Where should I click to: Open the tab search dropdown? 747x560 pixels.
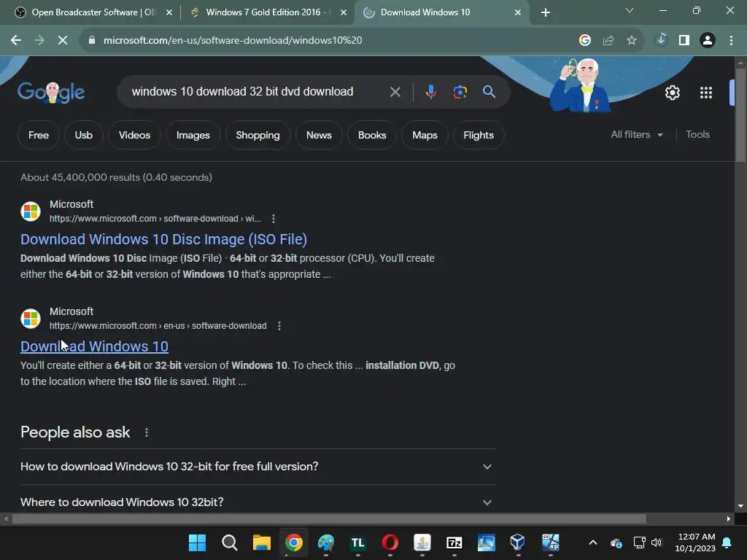[x=630, y=10]
